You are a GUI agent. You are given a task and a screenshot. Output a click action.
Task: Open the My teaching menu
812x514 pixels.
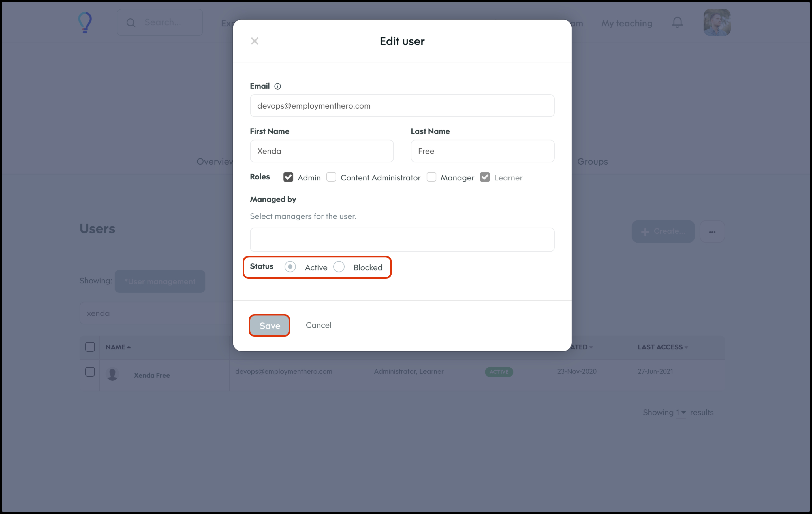coord(627,23)
